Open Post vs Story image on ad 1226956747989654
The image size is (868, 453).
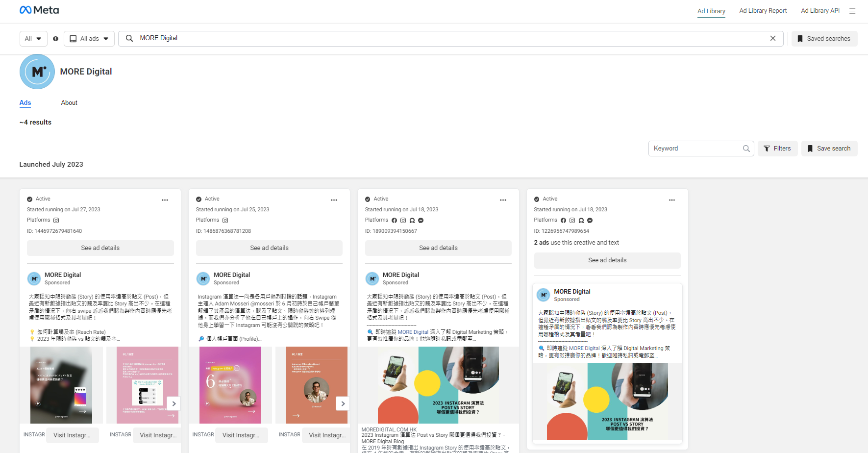pyautogui.click(x=607, y=402)
